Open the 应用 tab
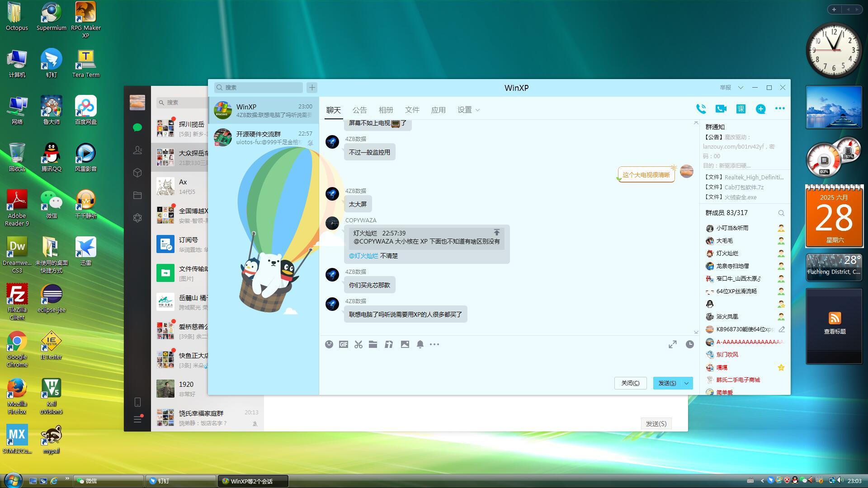This screenshot has width=868, height=488. tap(439, 110)
